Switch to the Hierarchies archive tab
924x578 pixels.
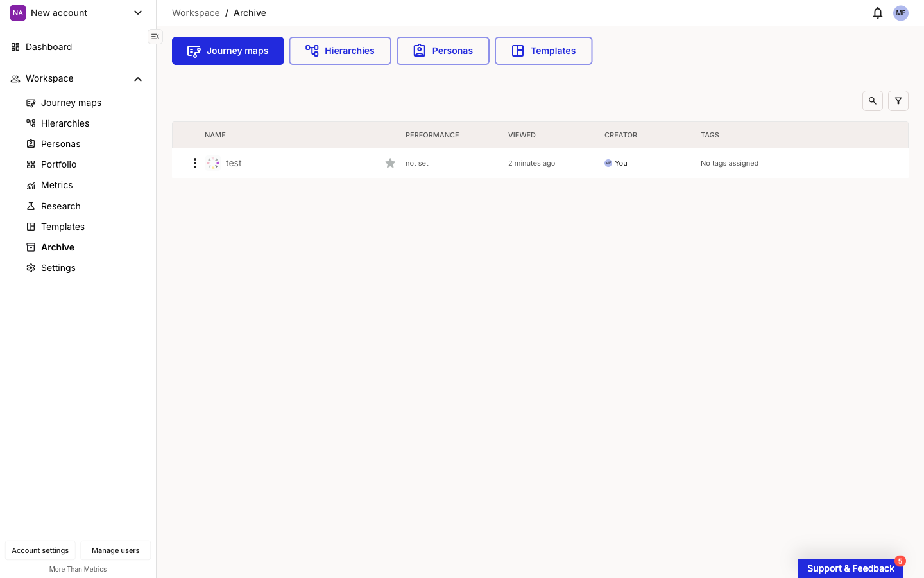pyautogui.click(x=340, y=51)
